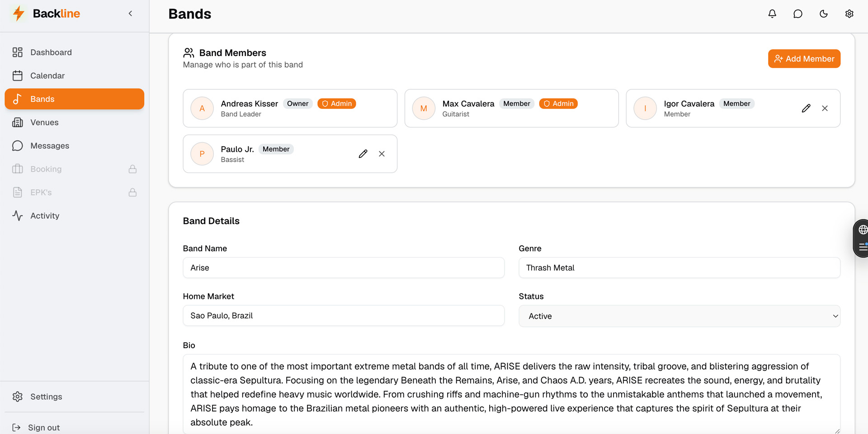Screen dimensions: 868x434
Task: Click the Genre field containing Thrash Metal
Action: (679, 268)
